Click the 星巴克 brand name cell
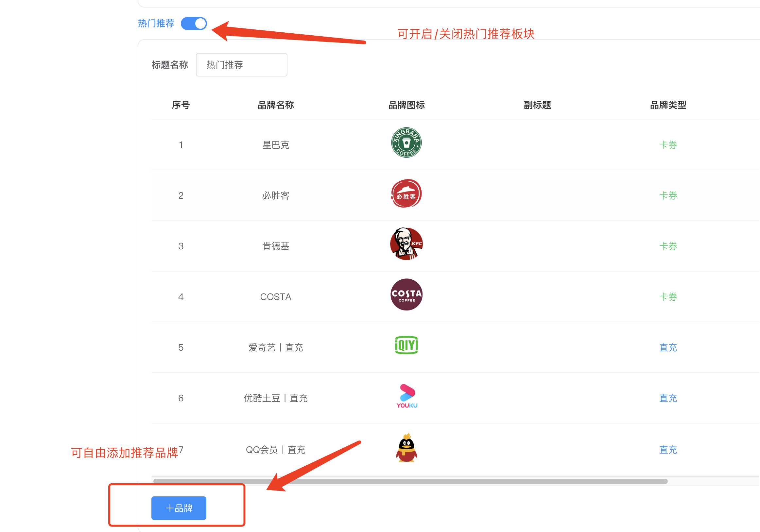This screenshot has height=532, width=760. tap(276, 145)
